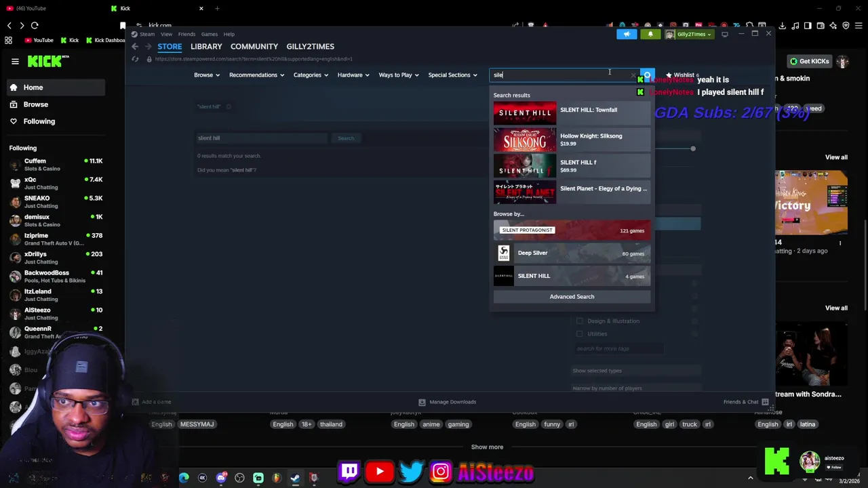Viewport: 868px width, 488px height.
Task: Reload the browser page
Action: 35,25
